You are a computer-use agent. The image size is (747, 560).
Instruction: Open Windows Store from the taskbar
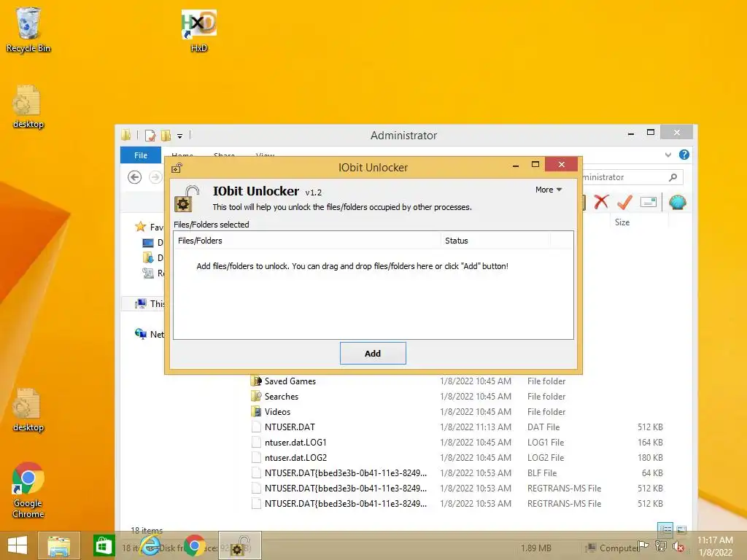click(x=104, y=545)
